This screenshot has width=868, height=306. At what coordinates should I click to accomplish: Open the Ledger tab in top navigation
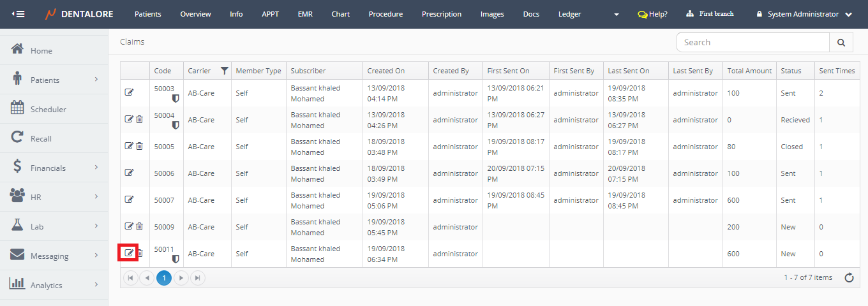click(x=569, y=14)
